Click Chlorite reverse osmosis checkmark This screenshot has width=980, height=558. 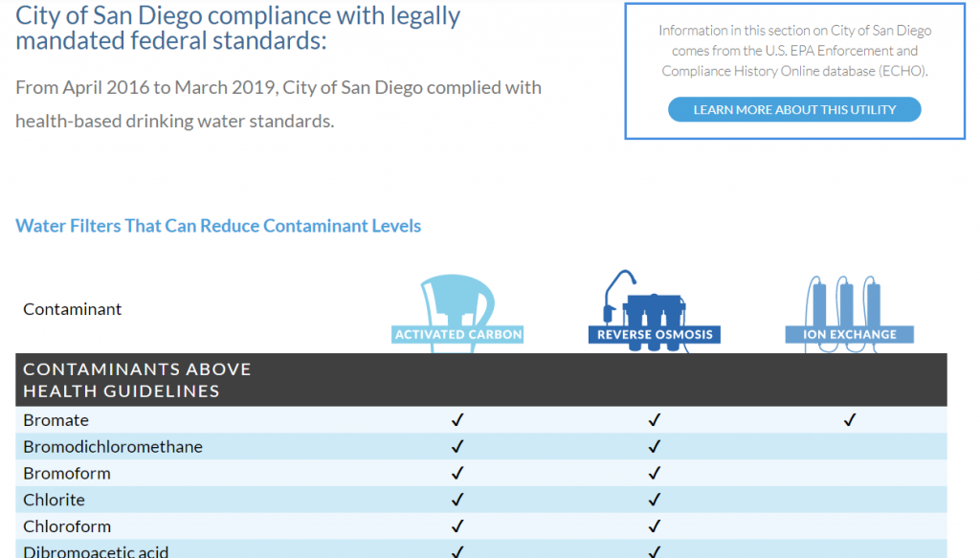(x=655, y=500)
